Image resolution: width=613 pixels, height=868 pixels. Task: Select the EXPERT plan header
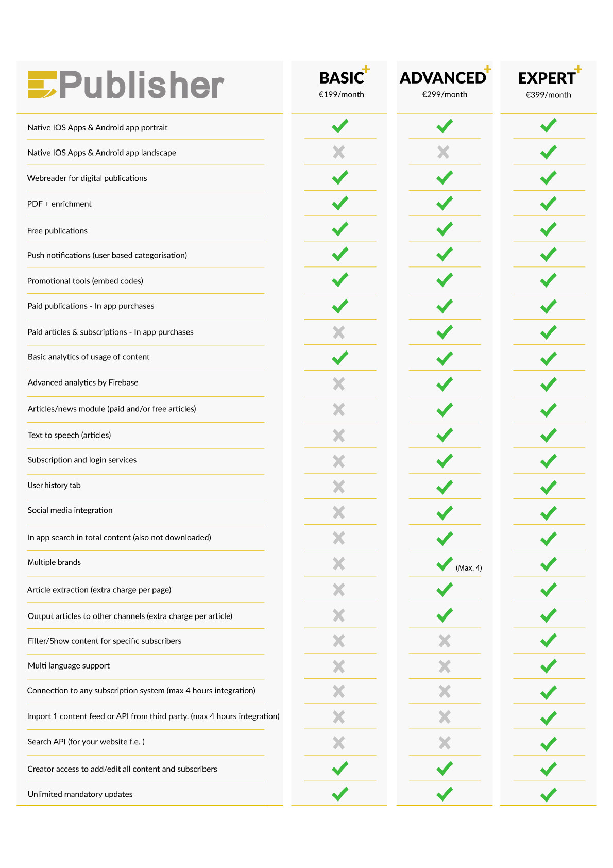click(x=547, y=78)
